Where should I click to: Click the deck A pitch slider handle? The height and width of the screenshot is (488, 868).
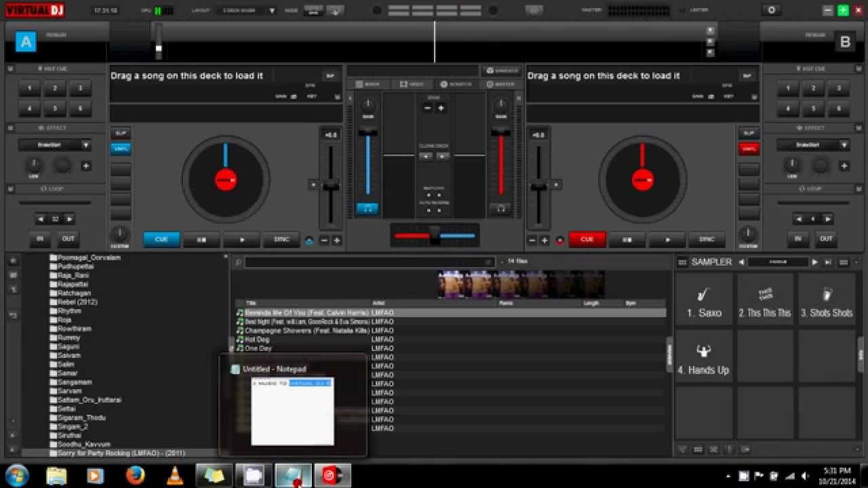[331, 184]
